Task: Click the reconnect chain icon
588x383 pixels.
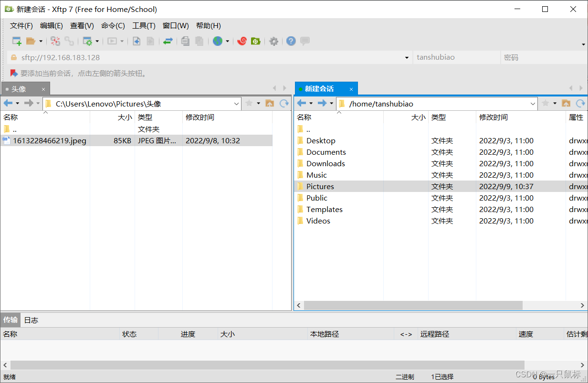Action: coord(70,41)
